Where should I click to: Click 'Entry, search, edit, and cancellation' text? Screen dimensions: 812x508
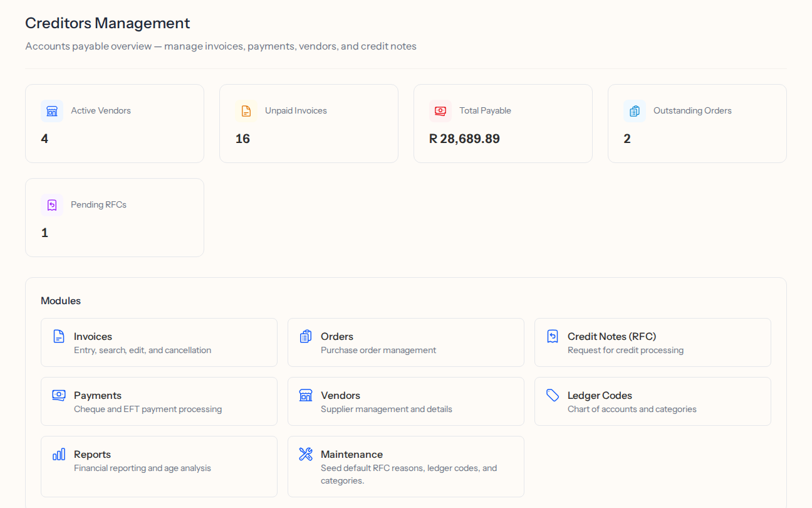click(x=142, y=351)
